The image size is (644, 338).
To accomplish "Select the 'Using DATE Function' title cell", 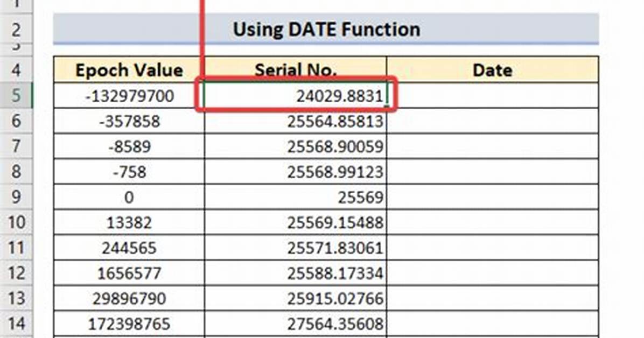I will click(326, 29).
